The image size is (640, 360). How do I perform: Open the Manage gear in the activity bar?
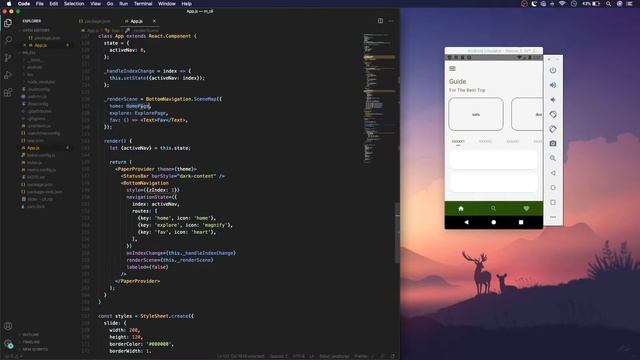(8, 344)
